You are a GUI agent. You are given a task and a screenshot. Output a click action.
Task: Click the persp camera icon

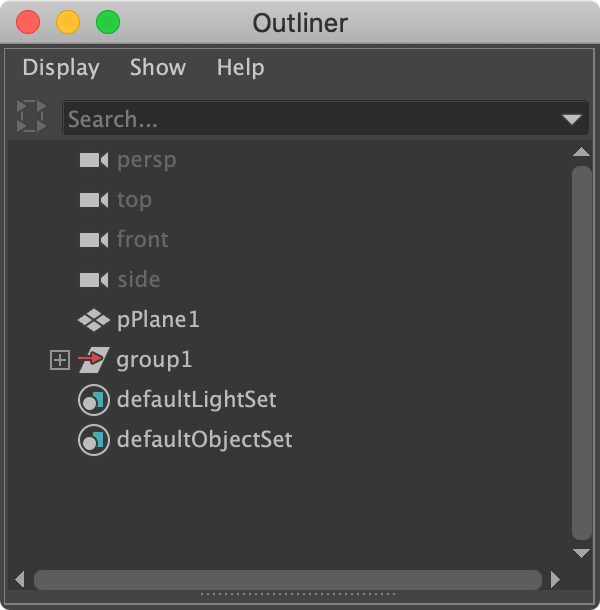point(93,160)
